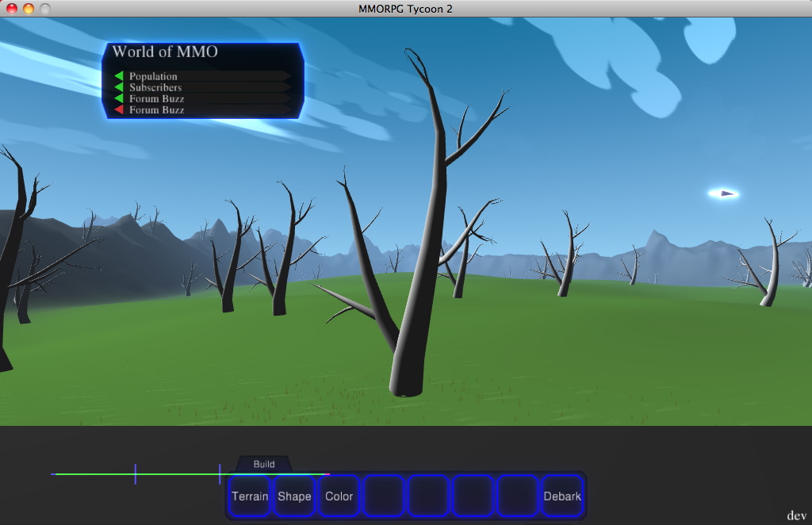Image resolution: width=812 pixels, height=525 pixels.
Task: Activate the Debark button
Action: coord(562,496)
